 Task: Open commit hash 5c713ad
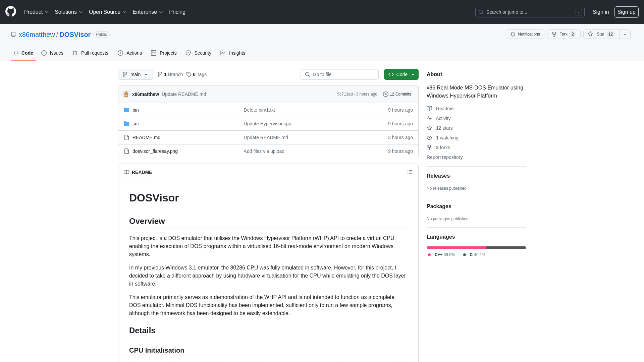coord(345,94)
